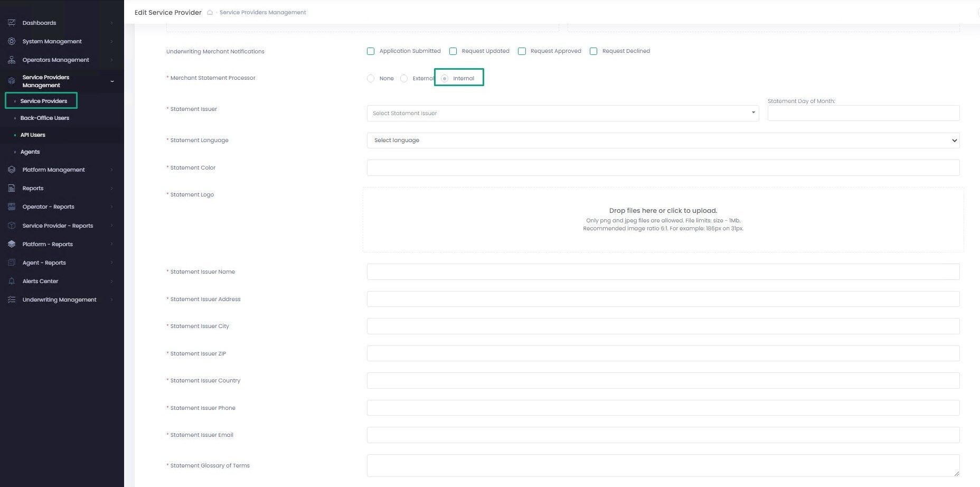Open Back-Office Users submenu item
Image resolution: width=980 pixels, height=487 pixels.
[45, 118]
